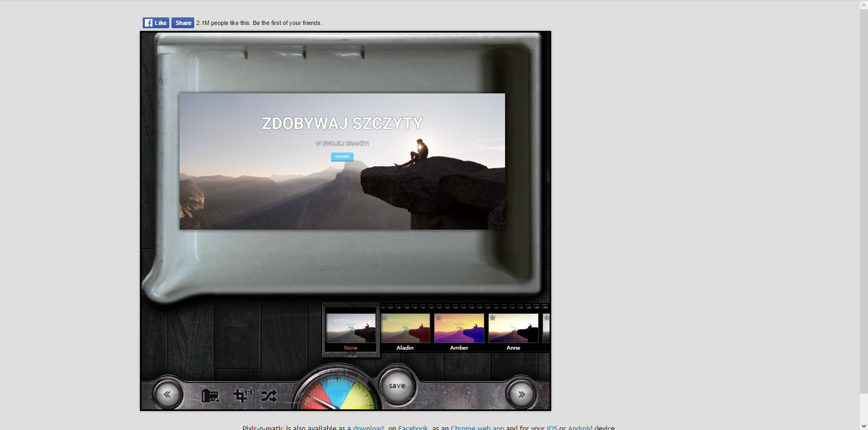Open the iOS link below the app
This screenshot has height=430, width=868.
(x=552, y=428)
